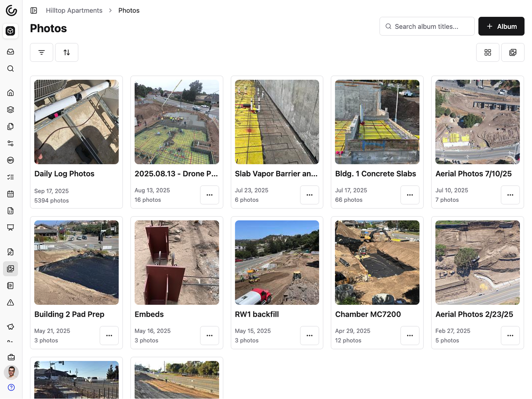This screenshot has width=532, height=399.
Task: Click the Hilltop Apartments breadcrumb
Action: tap(74, 10)
